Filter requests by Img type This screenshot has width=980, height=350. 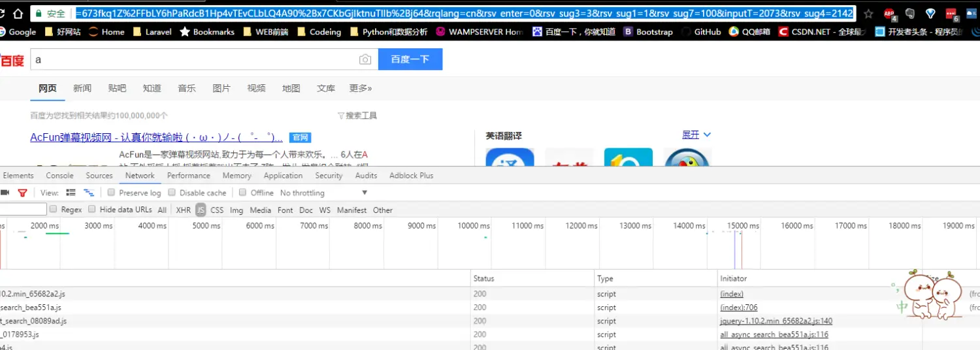(x=237, y=210)
